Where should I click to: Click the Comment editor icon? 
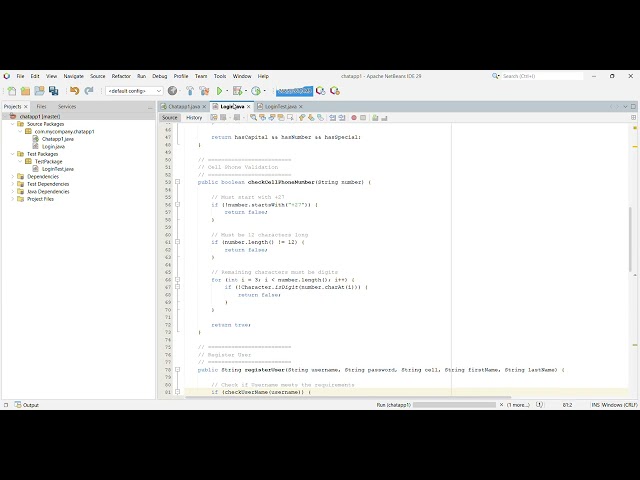(x=375, y=118)
